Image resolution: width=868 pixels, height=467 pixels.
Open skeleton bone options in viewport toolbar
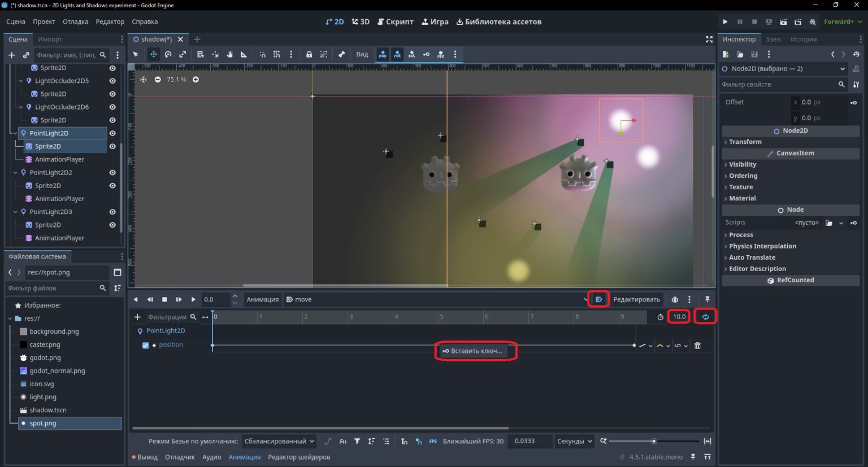(x=341, y=54)
